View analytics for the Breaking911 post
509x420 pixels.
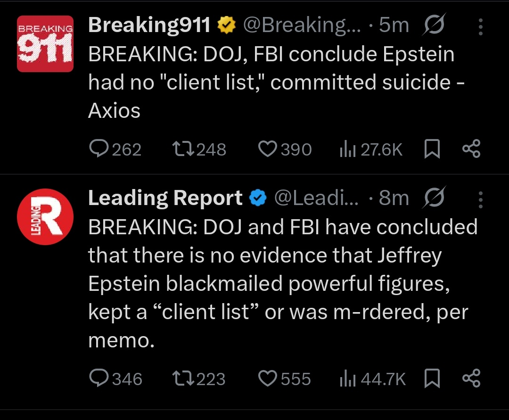[347, 149]
